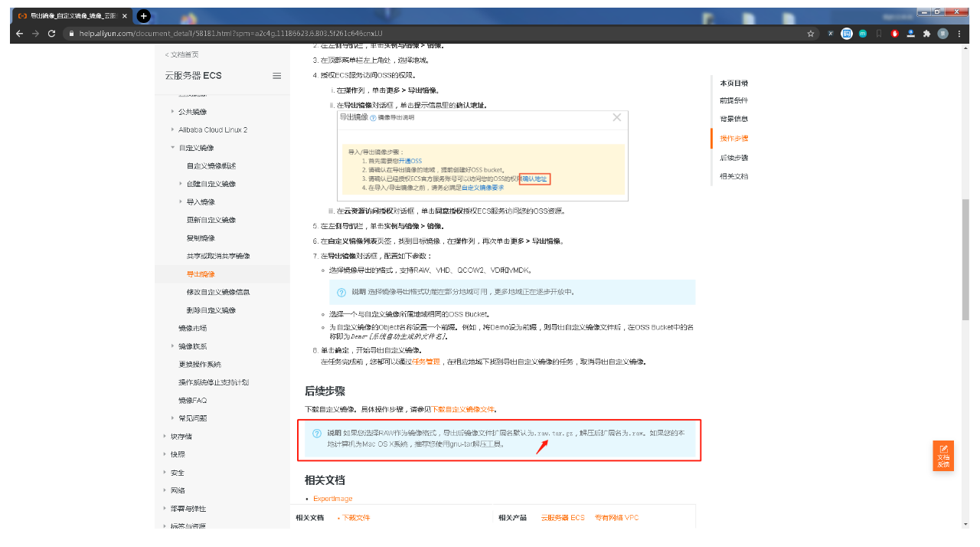Expand the 网络 section

click(x=165, y=490)
